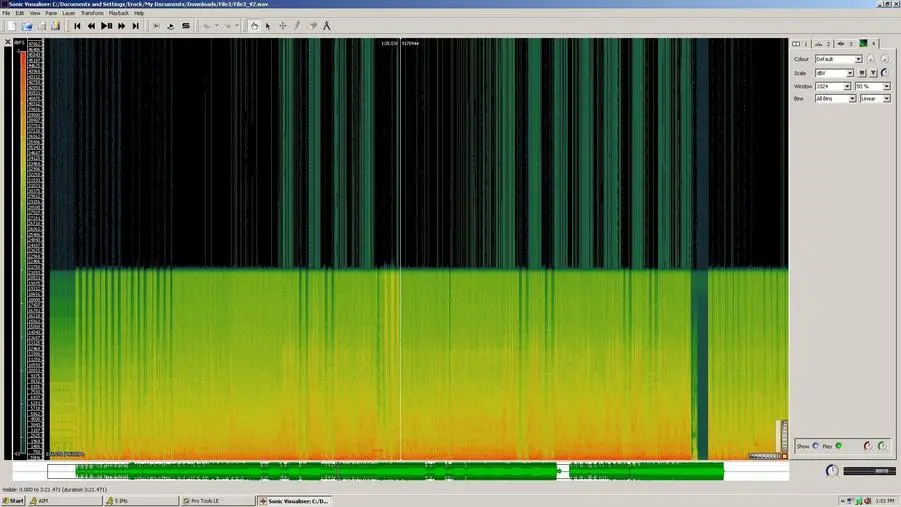Open the Linear frequency scale dropdown
Screen dimensions: 901x507
click(x=876, y=99)
